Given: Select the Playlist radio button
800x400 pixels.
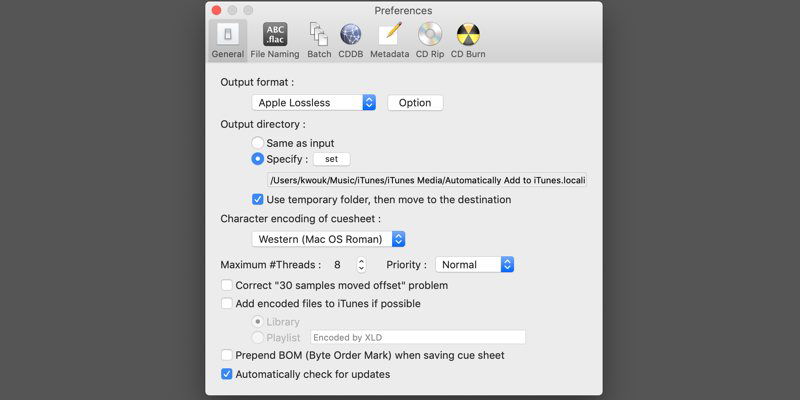Looking at the screenshot, I should (x=258, y=337).
